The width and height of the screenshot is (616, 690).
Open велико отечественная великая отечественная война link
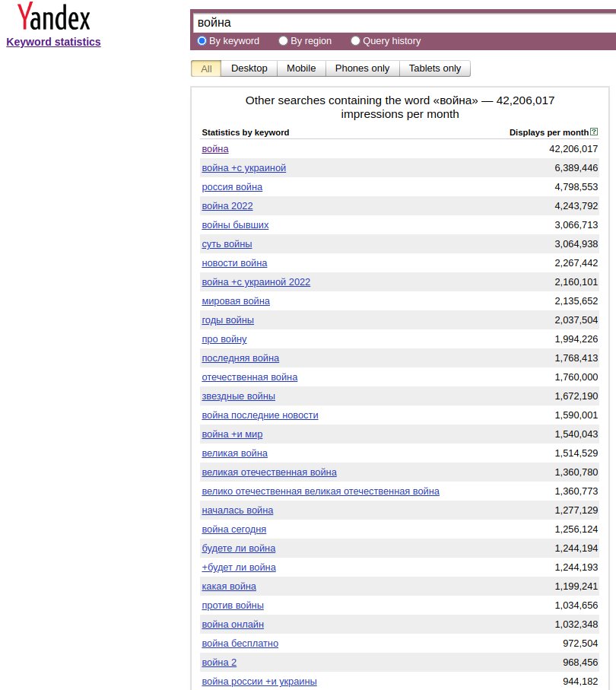coord(320,491)
